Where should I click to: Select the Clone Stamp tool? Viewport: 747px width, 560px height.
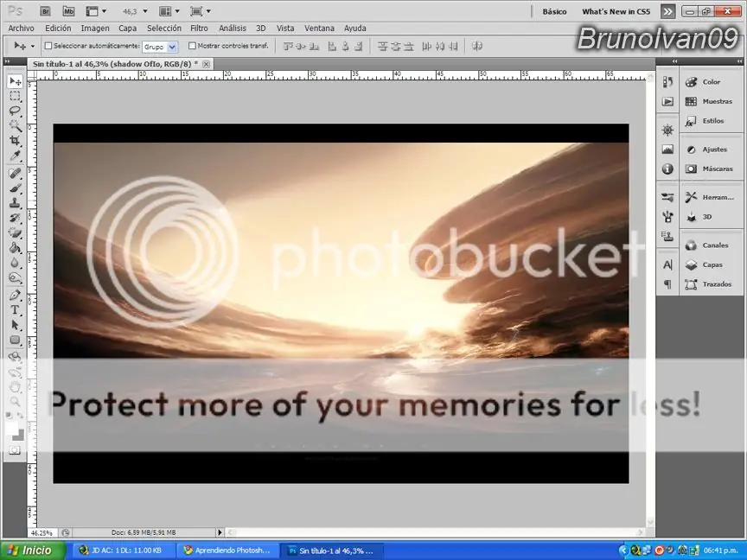pyautogui.click(x=15, y=203)
